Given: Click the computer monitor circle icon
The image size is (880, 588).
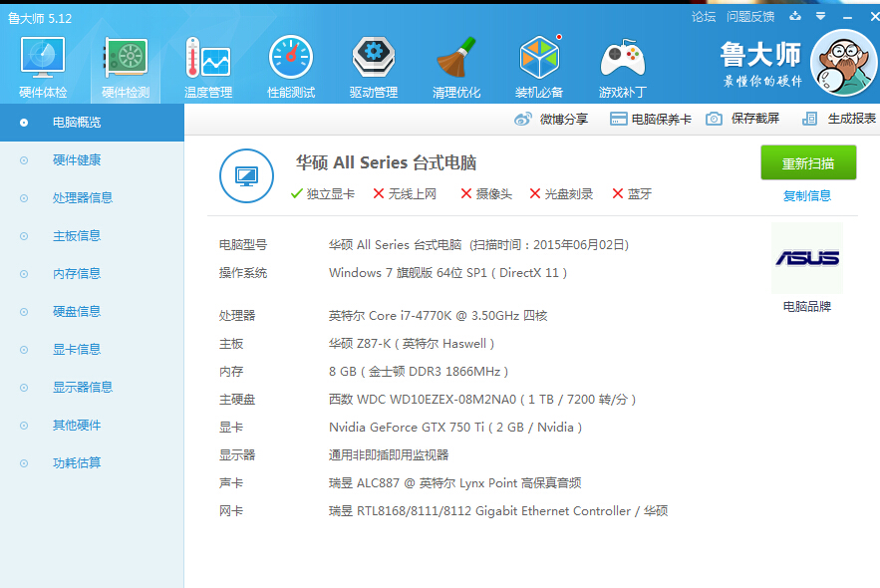Looking at the screenshot, I should (246, 175).
